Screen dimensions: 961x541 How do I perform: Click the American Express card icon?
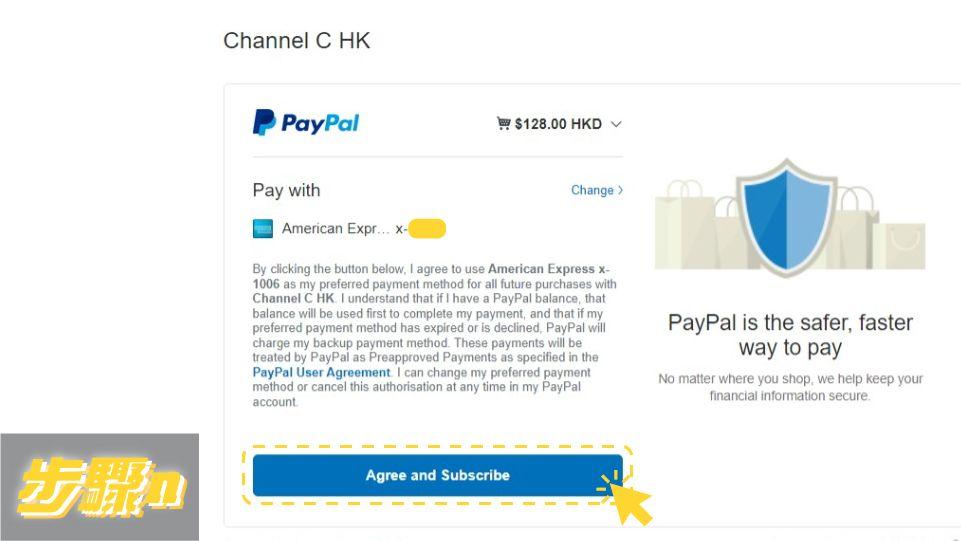[263, 229]
